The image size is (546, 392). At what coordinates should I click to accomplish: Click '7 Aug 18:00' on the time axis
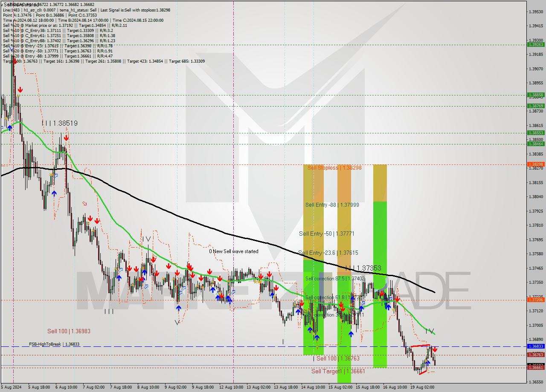tap(121, 387)
